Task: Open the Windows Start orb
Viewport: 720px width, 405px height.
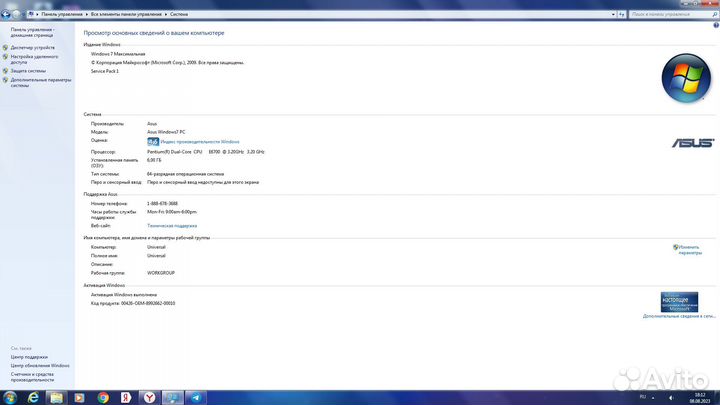Action: (9, 397)
